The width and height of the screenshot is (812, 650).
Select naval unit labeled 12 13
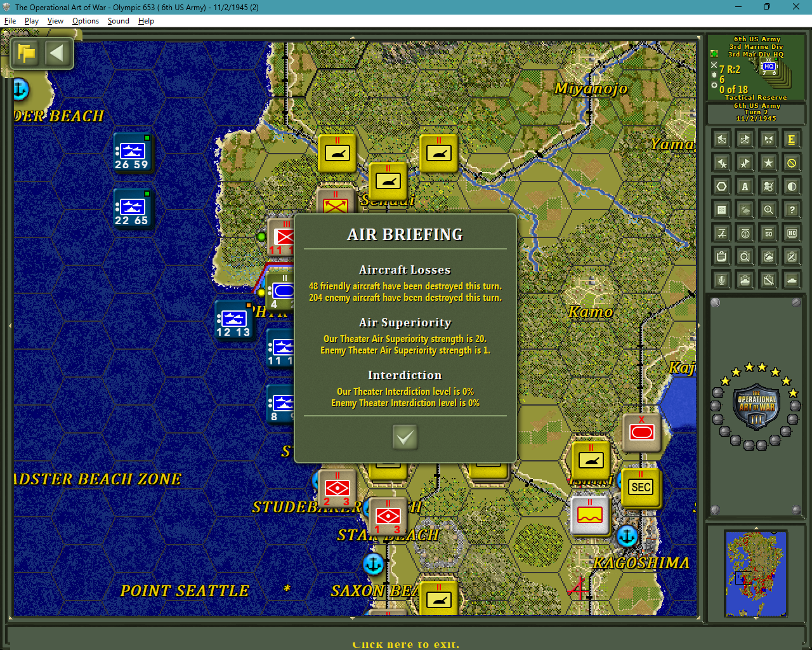[x=233, y=321]
